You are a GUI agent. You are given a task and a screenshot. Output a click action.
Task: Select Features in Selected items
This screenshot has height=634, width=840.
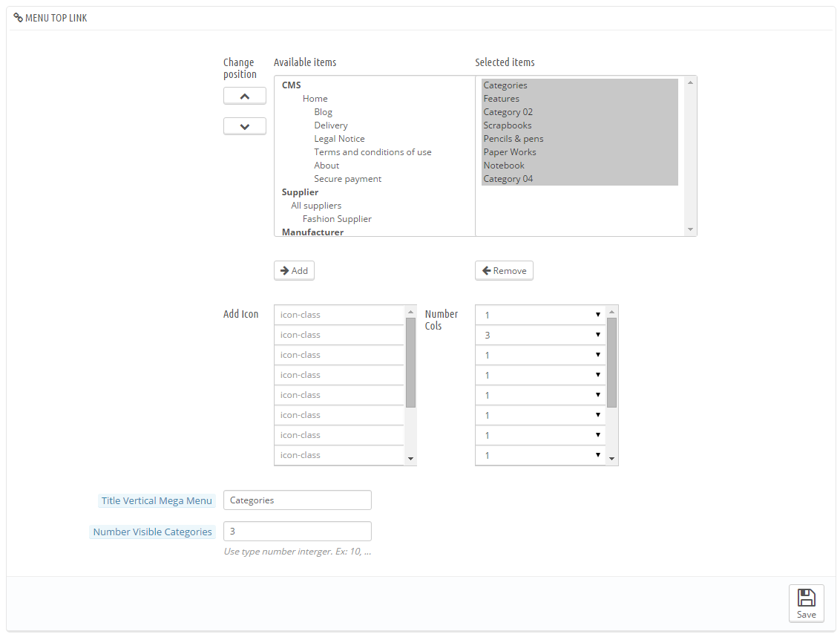[580, 99]
